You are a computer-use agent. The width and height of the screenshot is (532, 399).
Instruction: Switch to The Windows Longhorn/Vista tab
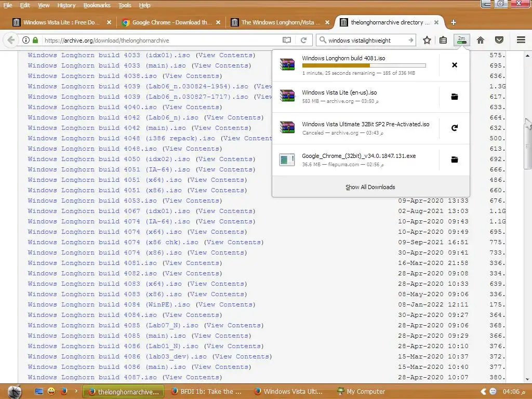(x=280, y=22)
